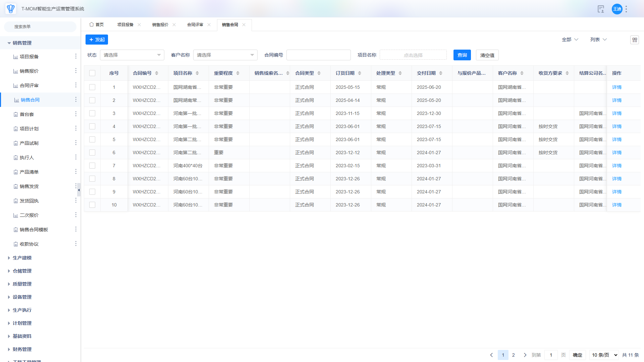Open the vertical dots menu beside user avatar

[x=626, y=9]
